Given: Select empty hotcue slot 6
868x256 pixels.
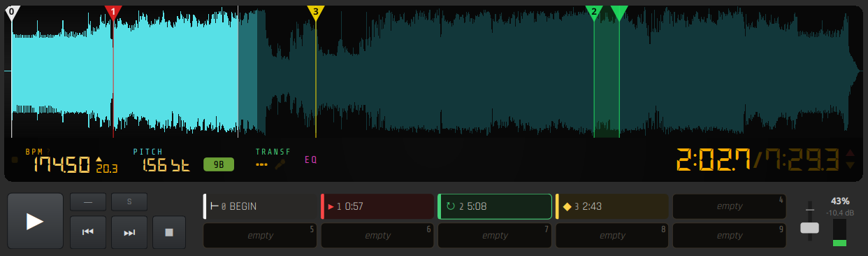Looking at the screenshot, I should tap(377, 236).
